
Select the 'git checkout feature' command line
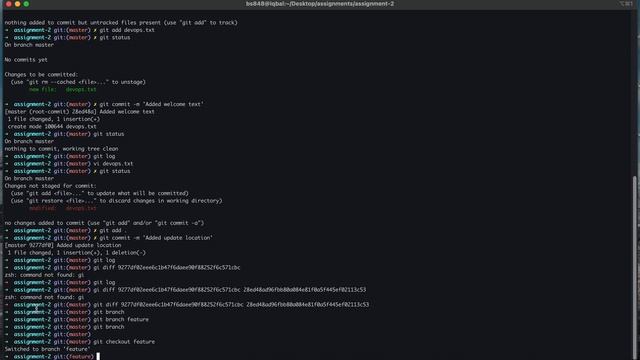(80, 342)
